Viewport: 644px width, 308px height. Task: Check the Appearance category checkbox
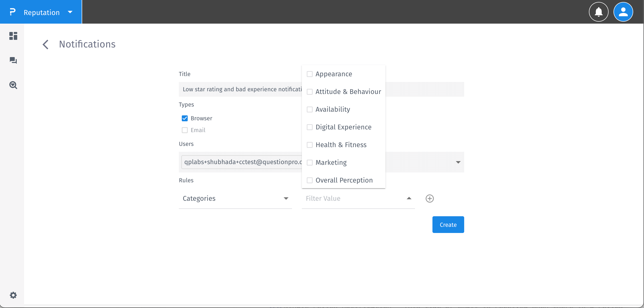pyautogui.click(x=309, y=74)
